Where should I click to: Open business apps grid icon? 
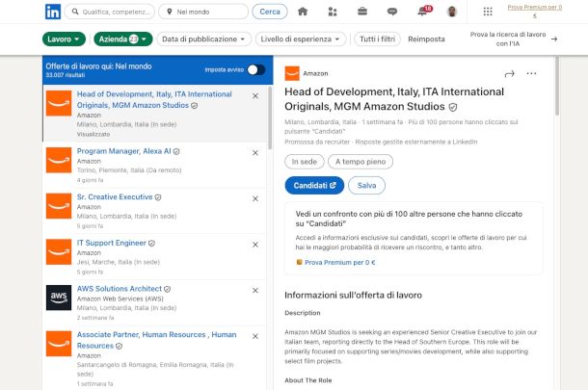click(x=488, y=12)
